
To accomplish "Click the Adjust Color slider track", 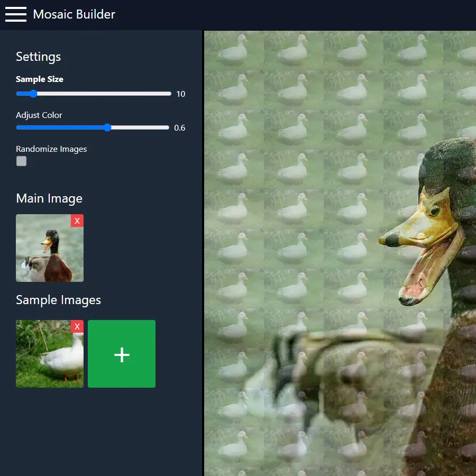I will [x=93, y=127].
